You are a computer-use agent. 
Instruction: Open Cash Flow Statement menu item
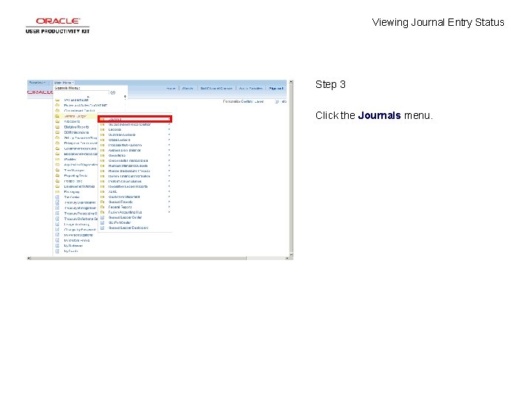[x=124, y=197]
